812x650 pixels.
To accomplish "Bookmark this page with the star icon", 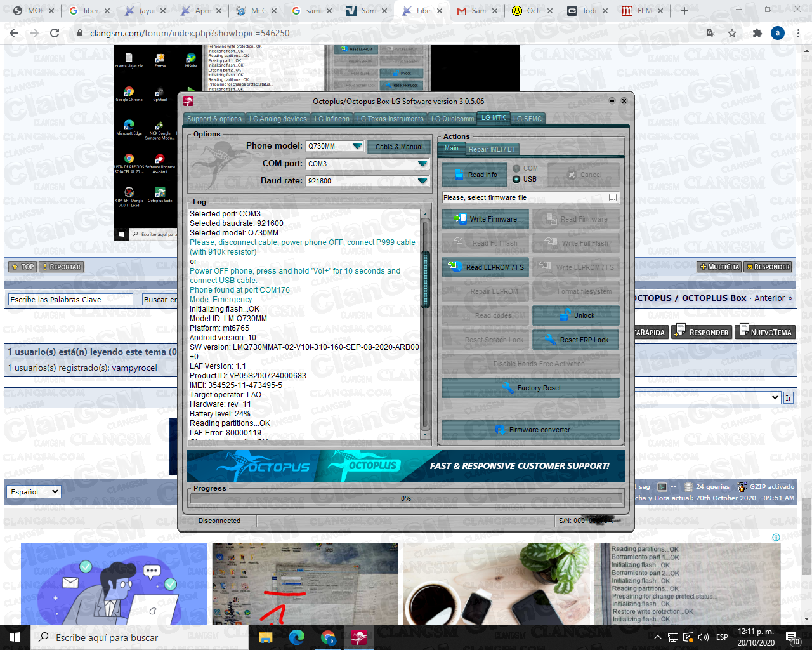I will (732, 33).
